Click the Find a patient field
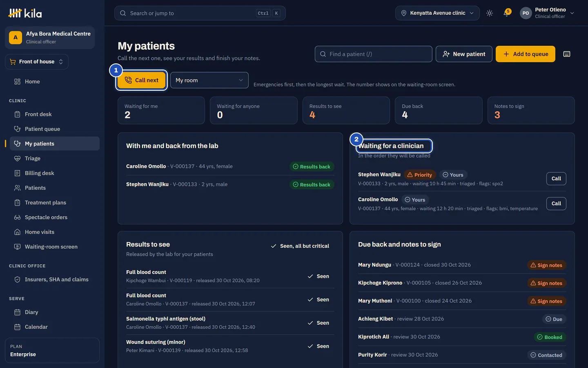Viewport: 588px width, 368px height. click(374, 54)
